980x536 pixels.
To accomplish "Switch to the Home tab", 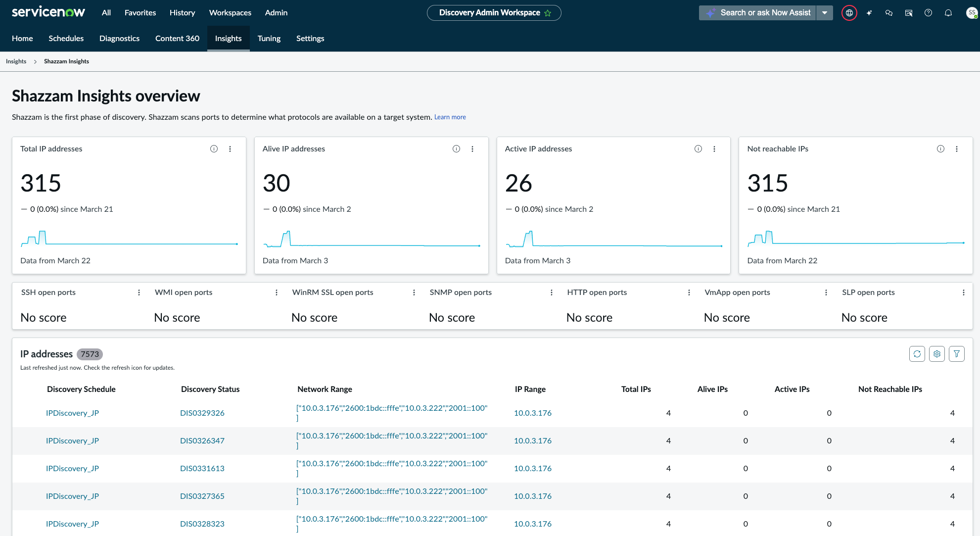I will (x=22, y=39).
